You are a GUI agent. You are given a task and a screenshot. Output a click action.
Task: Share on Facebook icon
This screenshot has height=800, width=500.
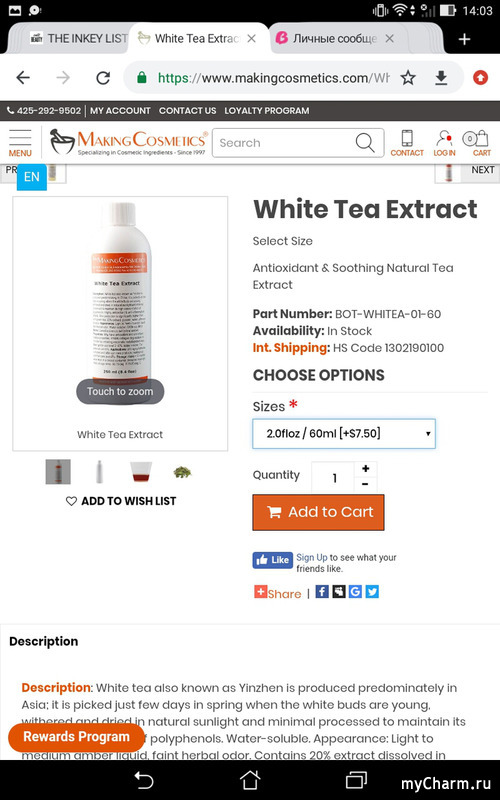point(322,591)
